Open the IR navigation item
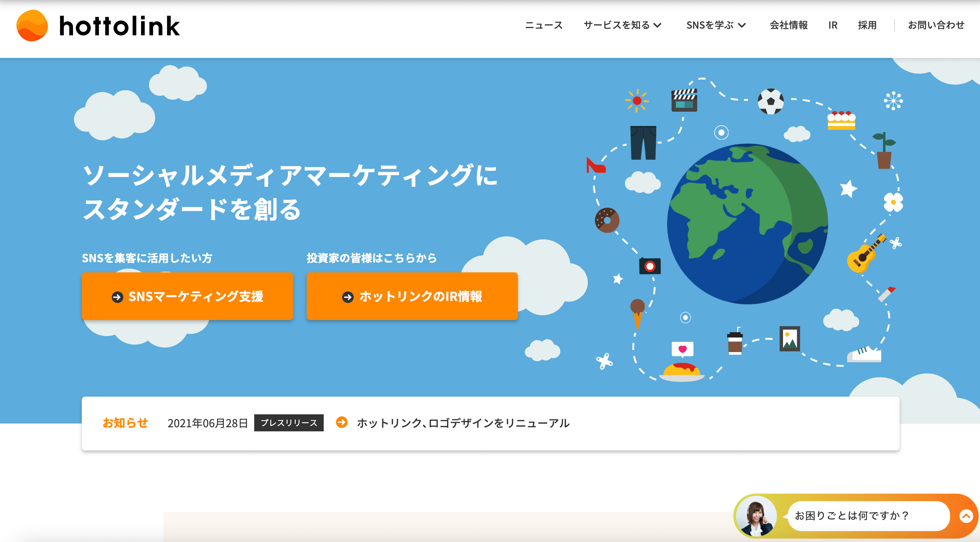 pos(833,26)
